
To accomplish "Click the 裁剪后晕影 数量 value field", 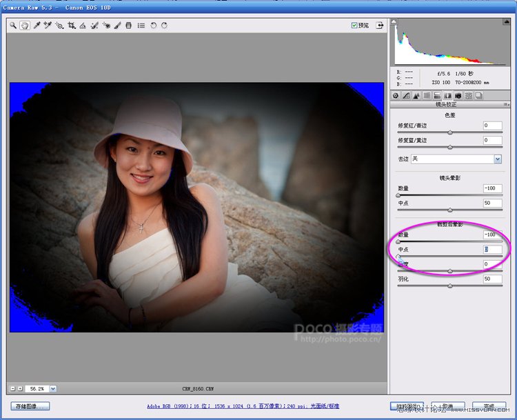I will point(493,234).
